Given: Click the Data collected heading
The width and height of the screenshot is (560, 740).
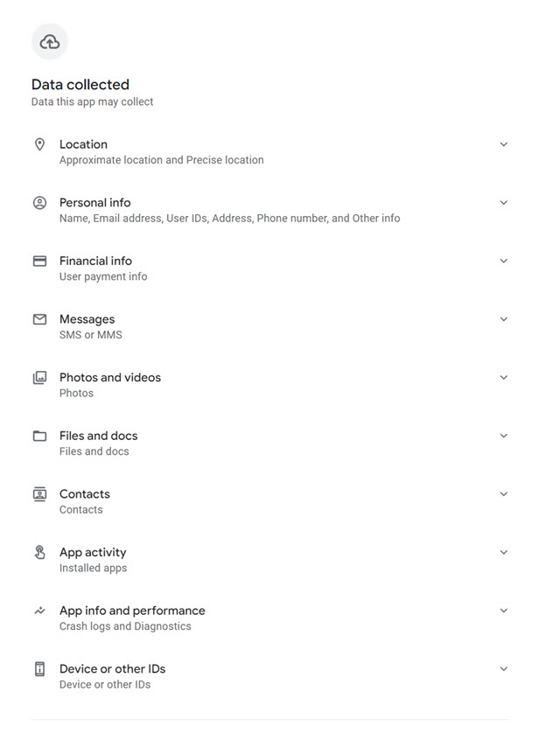Looking at the screenshot, I should pos(80,85).
